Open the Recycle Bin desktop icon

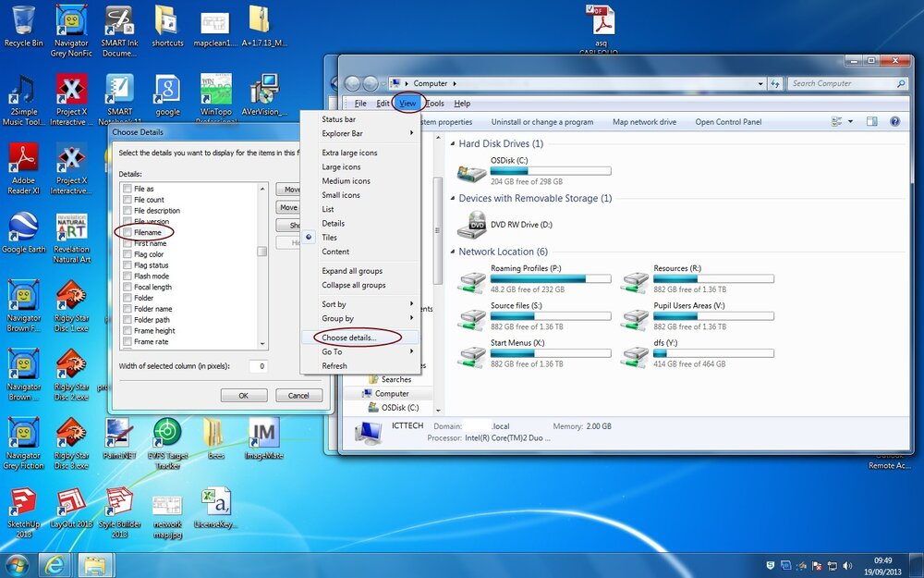(x=24, y=27)
